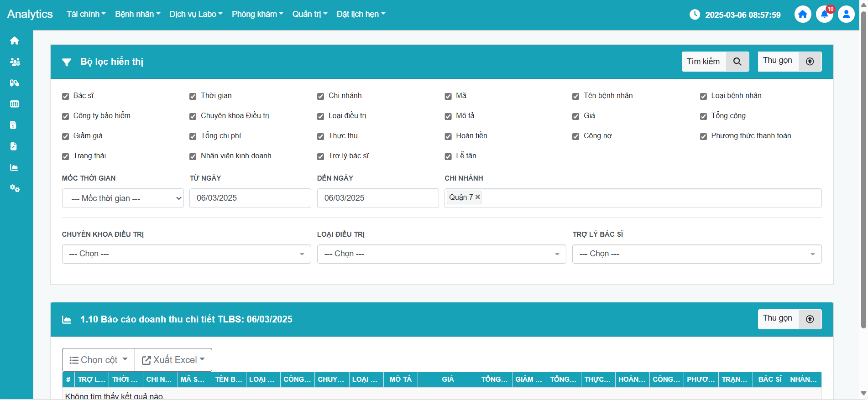Image resolution: width=868 pixels, height=400 pixels.
Task: Click the Từ ngày date field
Action: coord(250,198)
